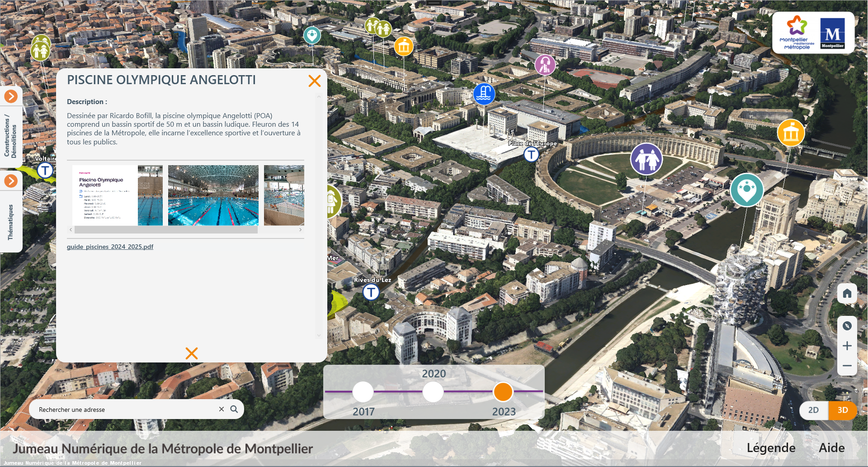Click the Place de l'Europe tram stop icon
Screen dimensions: 868x467
tap(531, 154)
